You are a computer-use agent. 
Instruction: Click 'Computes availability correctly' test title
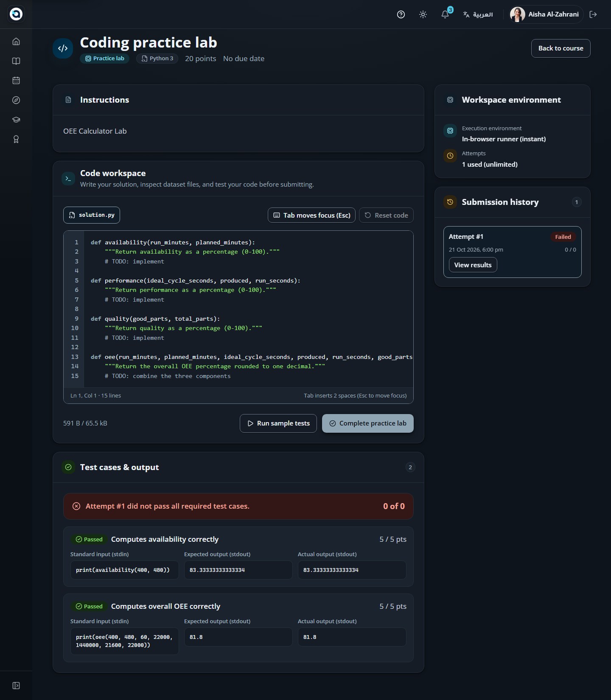click(165, 539)
